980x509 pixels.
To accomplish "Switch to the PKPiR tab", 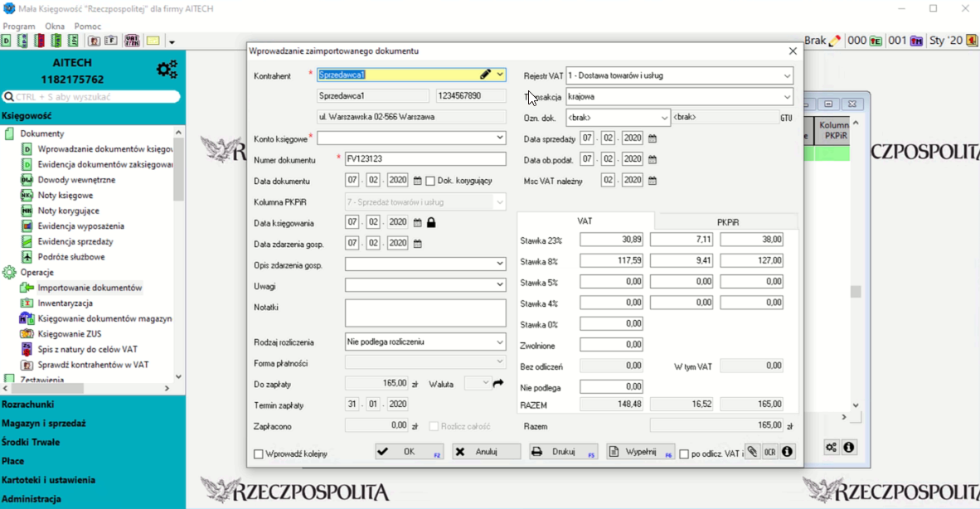I will pos(727,221).
